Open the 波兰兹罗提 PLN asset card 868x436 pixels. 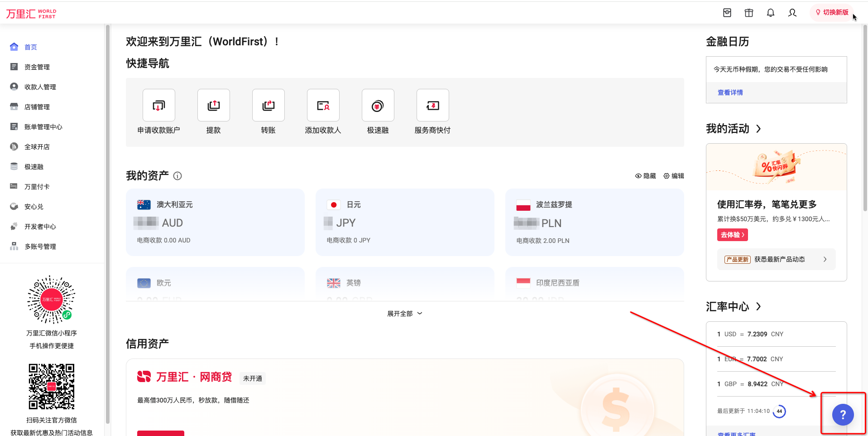595,222
